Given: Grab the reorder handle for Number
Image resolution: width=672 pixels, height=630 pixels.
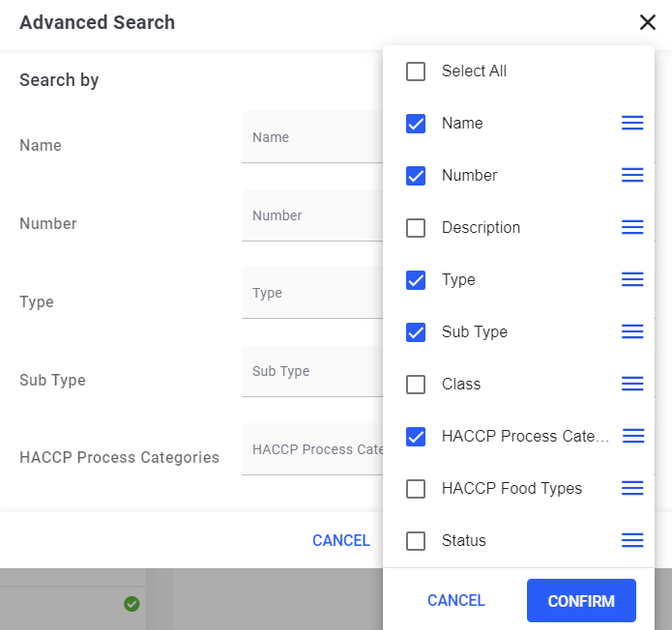Looking at the screenshot, I should point(632,175).
